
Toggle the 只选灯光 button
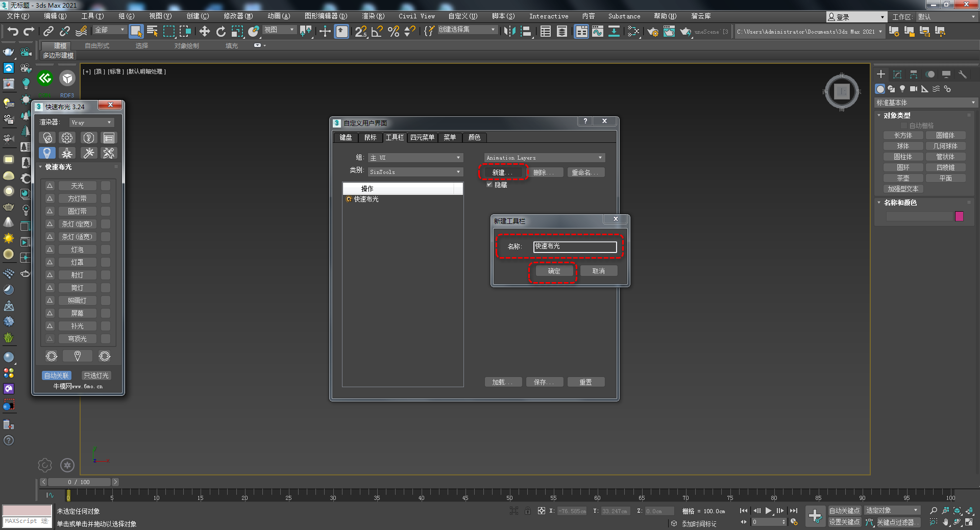point(96,375)
